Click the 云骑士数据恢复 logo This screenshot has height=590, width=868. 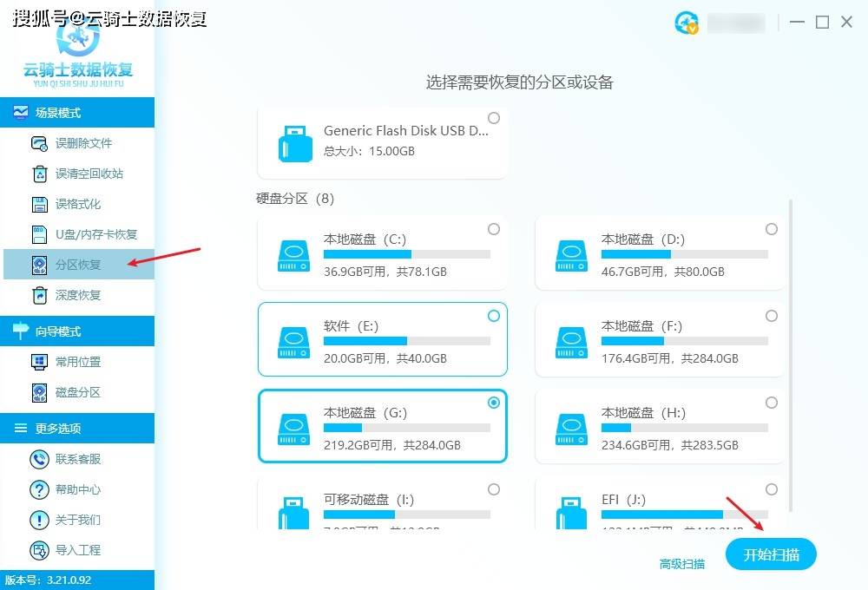pyautogui.click(x=78, y=56)
